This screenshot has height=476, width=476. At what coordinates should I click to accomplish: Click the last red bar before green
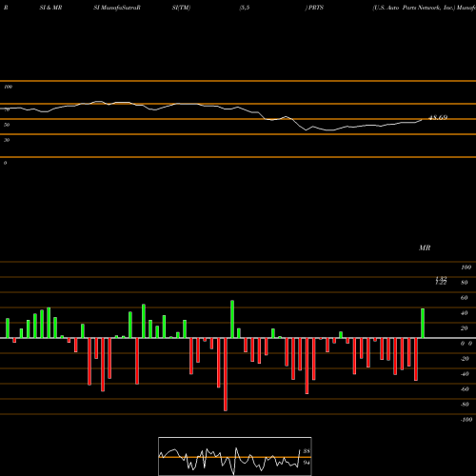(416, 359)
